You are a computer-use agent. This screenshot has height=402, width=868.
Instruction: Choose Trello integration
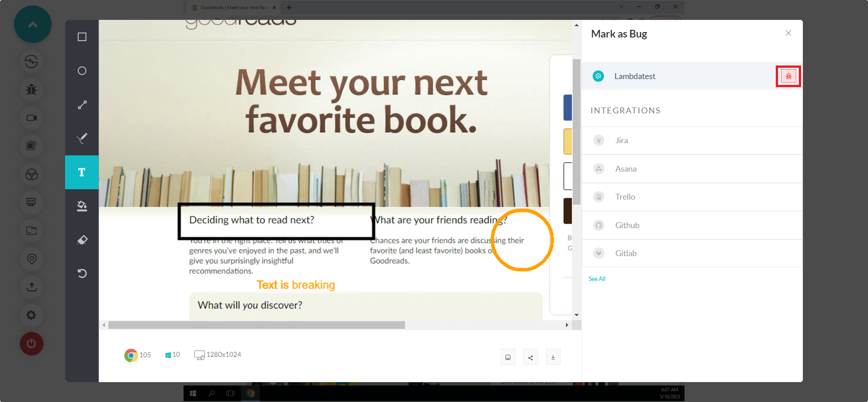pyautogui.click(x=625, y=197)
